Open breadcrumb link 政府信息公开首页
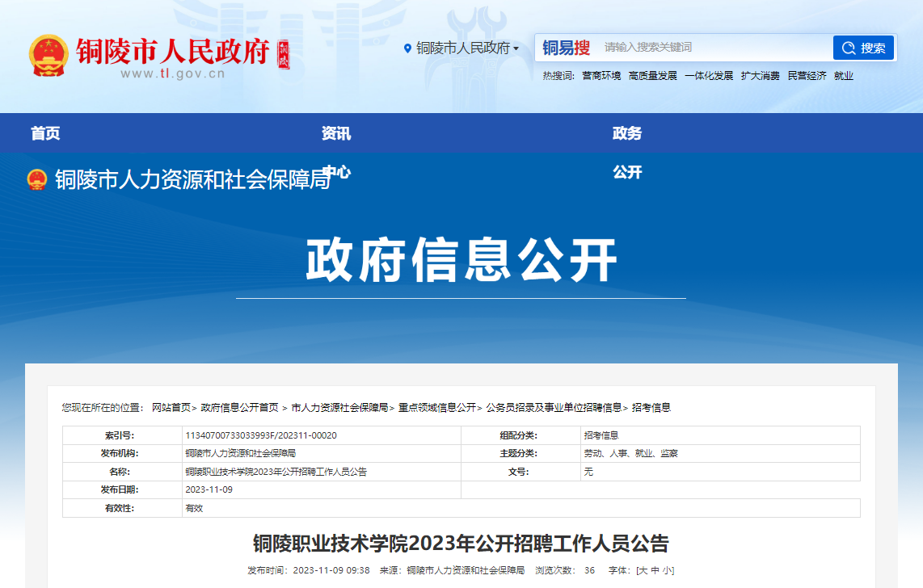This screenshot has width=923, height=588. (x=239, y=408)
